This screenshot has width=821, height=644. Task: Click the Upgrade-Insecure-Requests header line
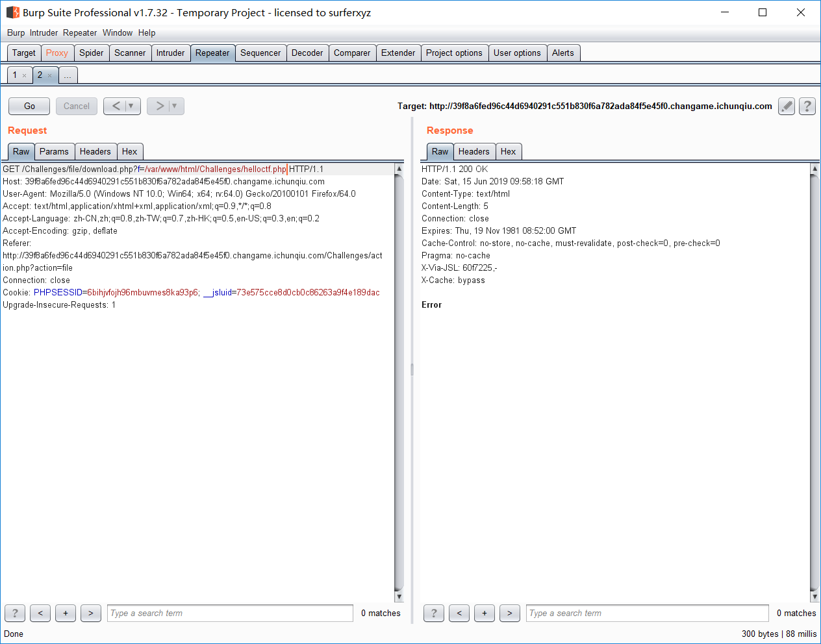click(x=59, y=304)
